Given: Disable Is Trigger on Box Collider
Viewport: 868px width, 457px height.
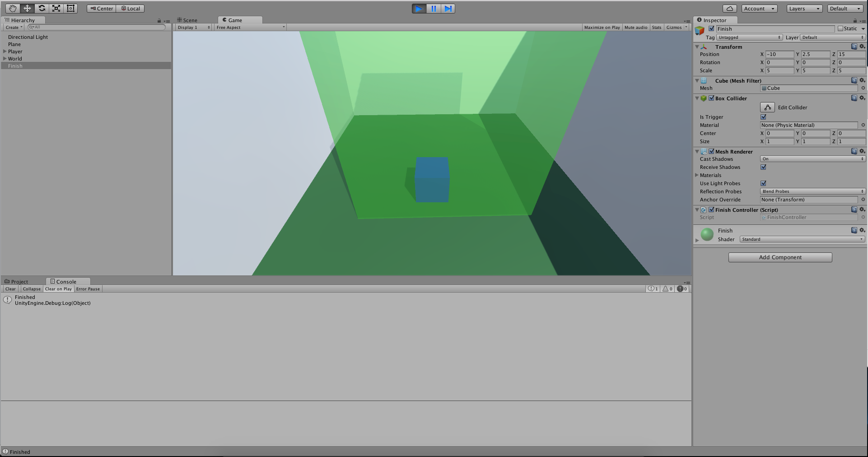Looking at the screenshot, I should 763,117.
